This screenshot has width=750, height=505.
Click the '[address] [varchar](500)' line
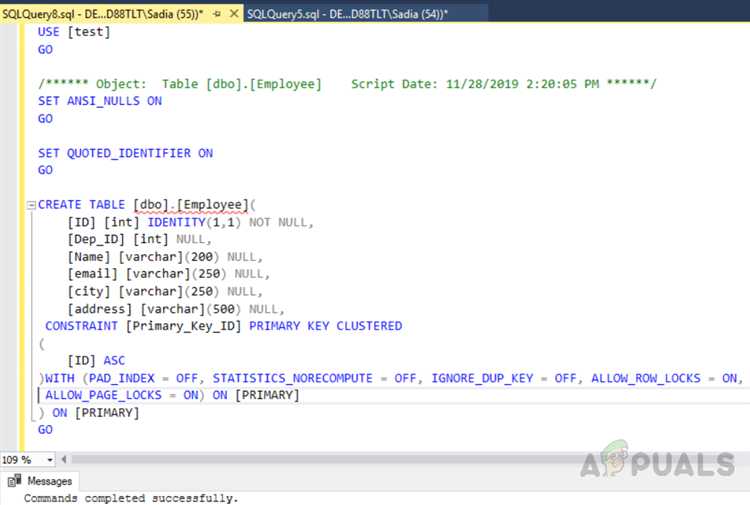pos(176,309)
